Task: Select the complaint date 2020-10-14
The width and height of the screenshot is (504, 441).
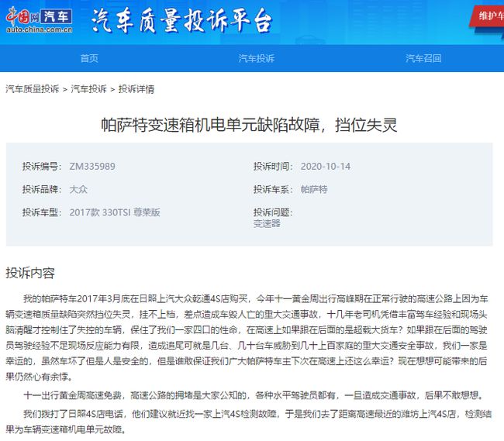Action: click(326, 167)
